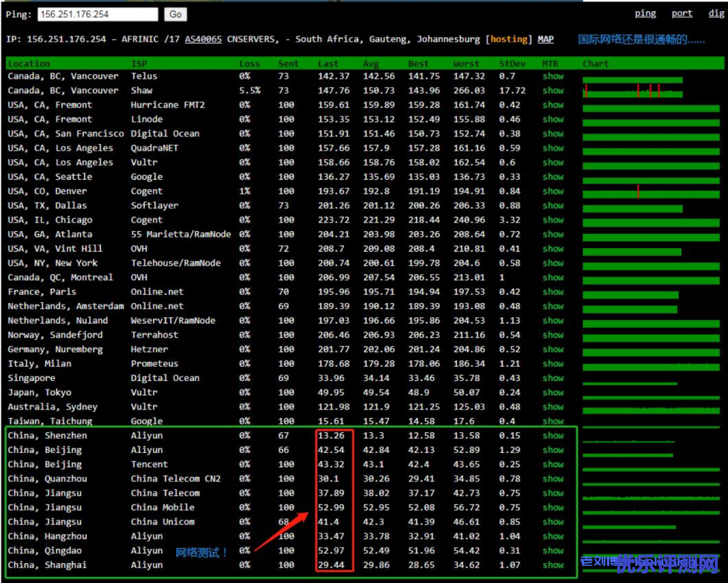Show MTR for Vancouver Telus row

[552, 76]
